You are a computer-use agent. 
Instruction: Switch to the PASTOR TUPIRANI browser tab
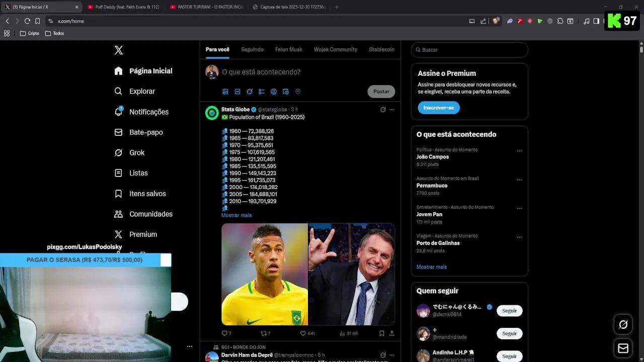206,7
